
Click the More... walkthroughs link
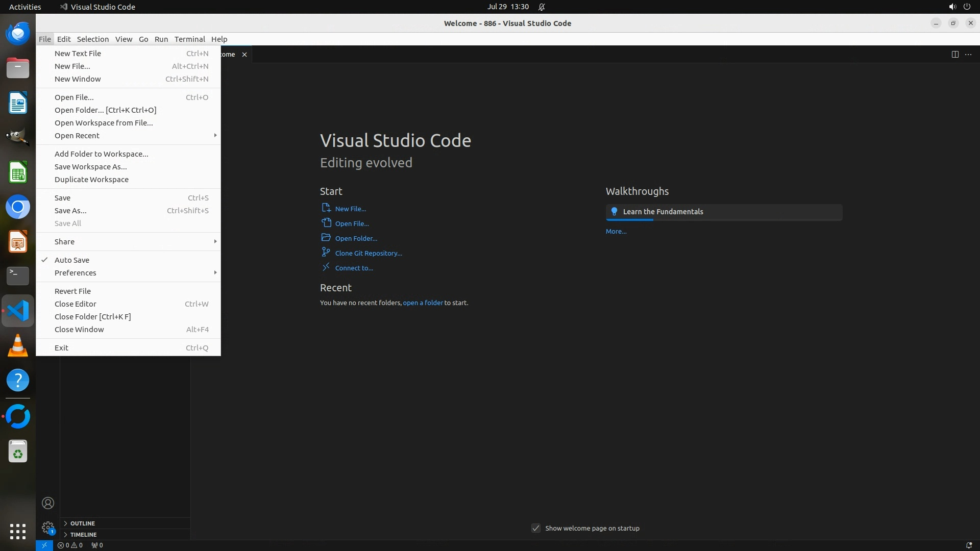tap(616, 231)
